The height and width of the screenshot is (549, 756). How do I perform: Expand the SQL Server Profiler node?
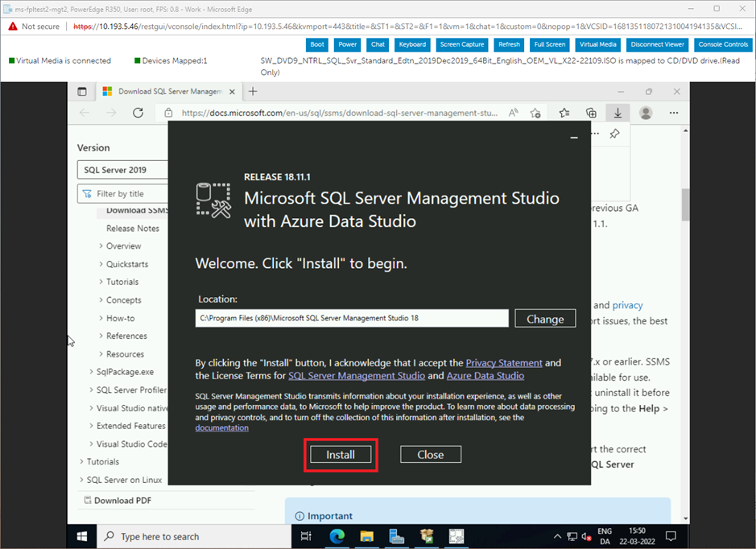(x=91, y=390)
